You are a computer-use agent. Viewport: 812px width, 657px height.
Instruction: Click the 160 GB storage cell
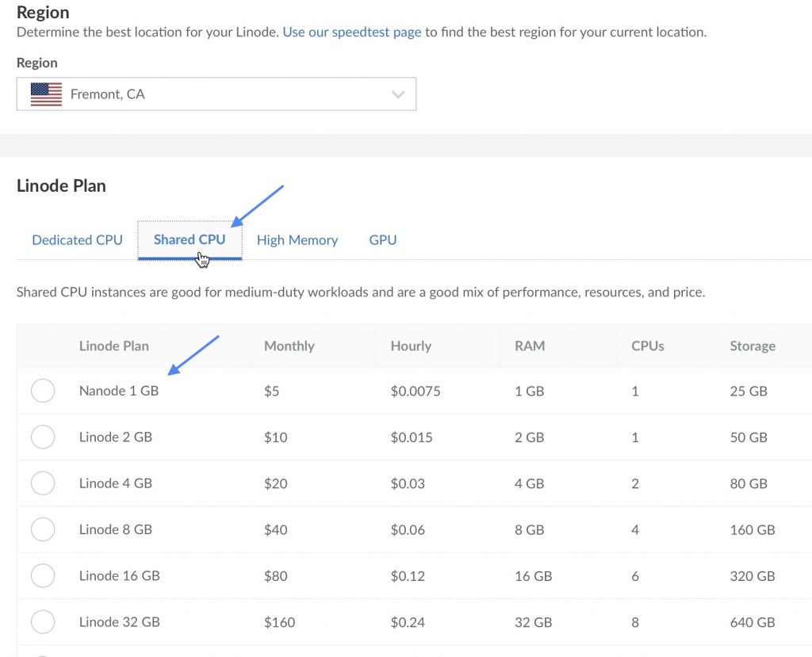tap(753, 529)
